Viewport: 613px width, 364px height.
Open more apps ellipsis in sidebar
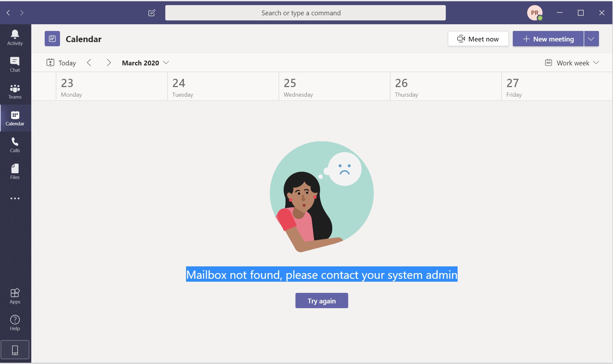click(x=15, y=198)
